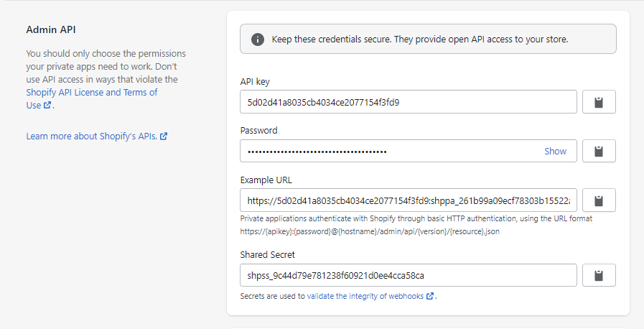Select the API key text field
The width and height of the screenshot is (644, 329).
pos(409,102)
